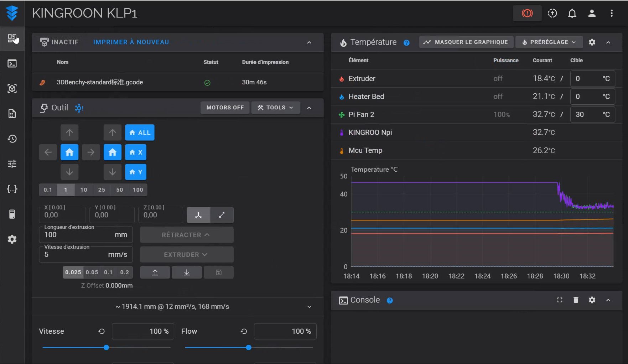Image resolution: width=628 pixels, height=364 pixels.
Task: Collapse the print status panel
Action: pyautogui.click(x=309, y=42)
